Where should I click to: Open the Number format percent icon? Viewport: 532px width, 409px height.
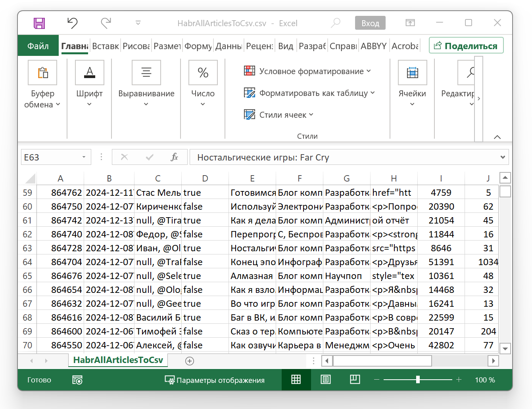point(203,73)
